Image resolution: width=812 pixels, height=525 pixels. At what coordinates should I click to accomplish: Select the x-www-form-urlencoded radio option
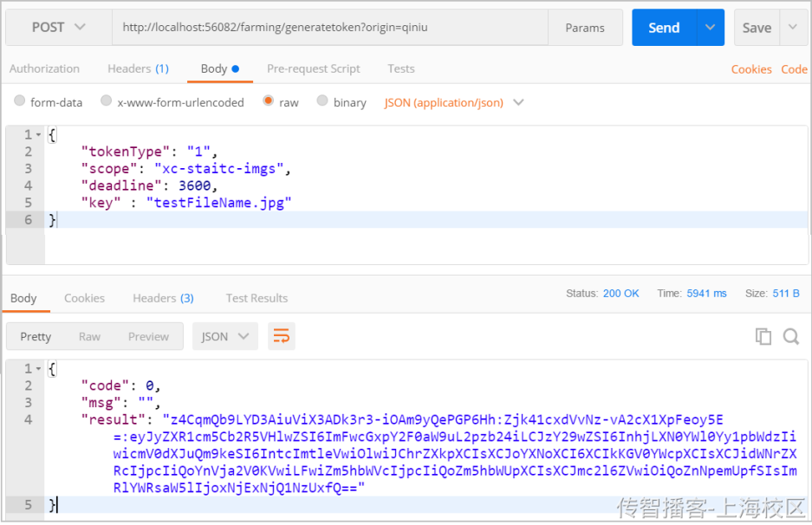(107, 100)
